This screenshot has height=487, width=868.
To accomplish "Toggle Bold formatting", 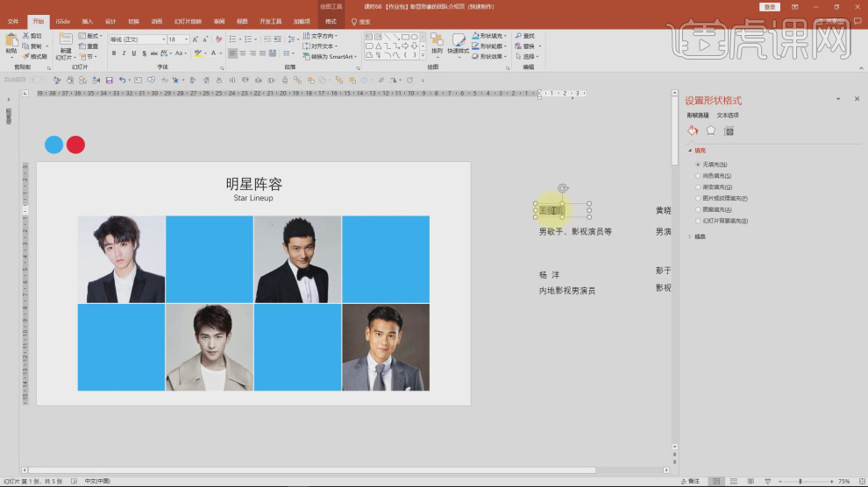I will pos(114,53).
